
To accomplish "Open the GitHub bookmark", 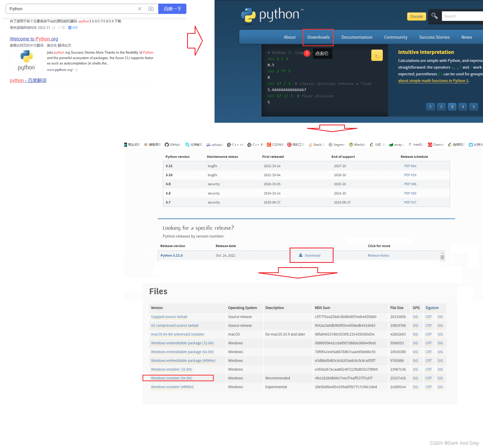I will [173, 145].
